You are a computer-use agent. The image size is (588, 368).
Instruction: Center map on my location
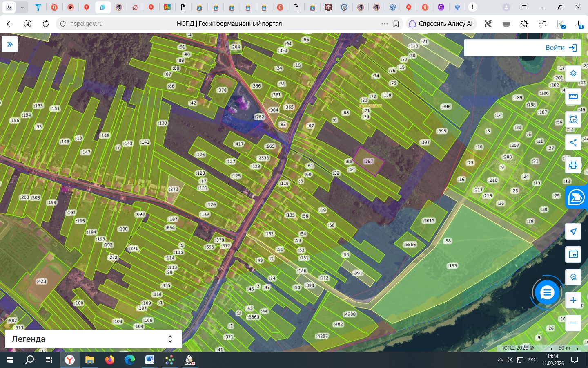pyautogui.click(x=573, y=231)
